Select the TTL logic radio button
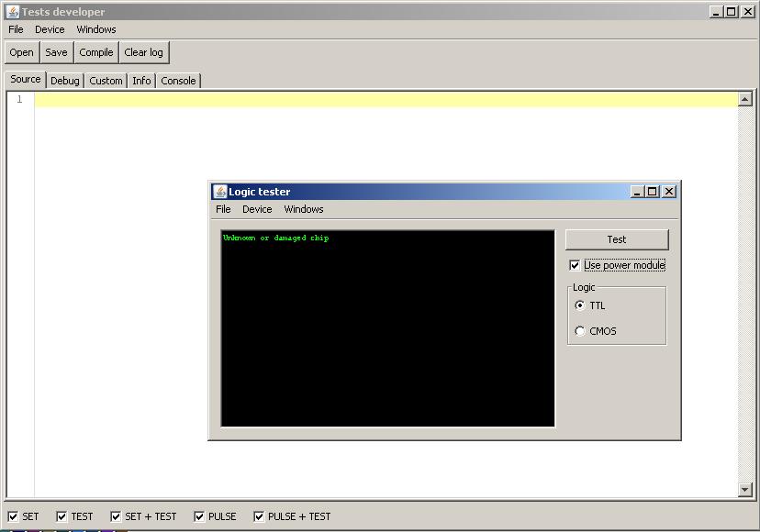Screen dimensions: 760x532 click(580, 305)
